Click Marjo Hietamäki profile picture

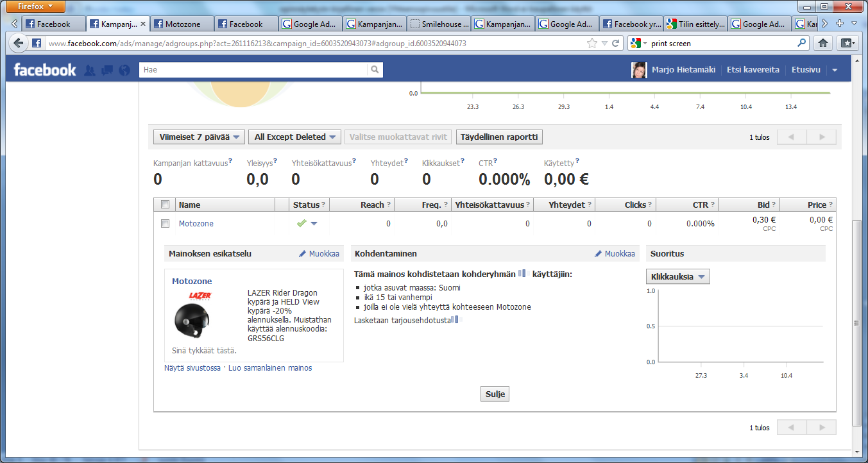point(638,70)
